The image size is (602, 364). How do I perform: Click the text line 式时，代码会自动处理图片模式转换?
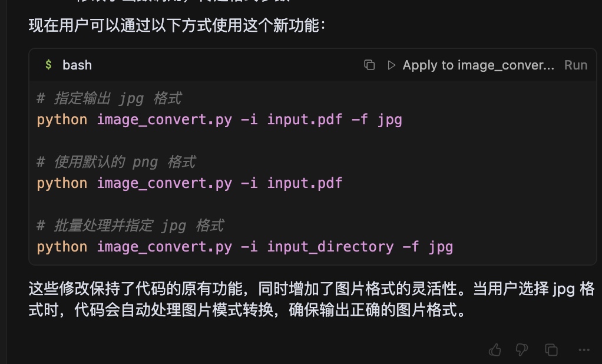click(247, 310)
